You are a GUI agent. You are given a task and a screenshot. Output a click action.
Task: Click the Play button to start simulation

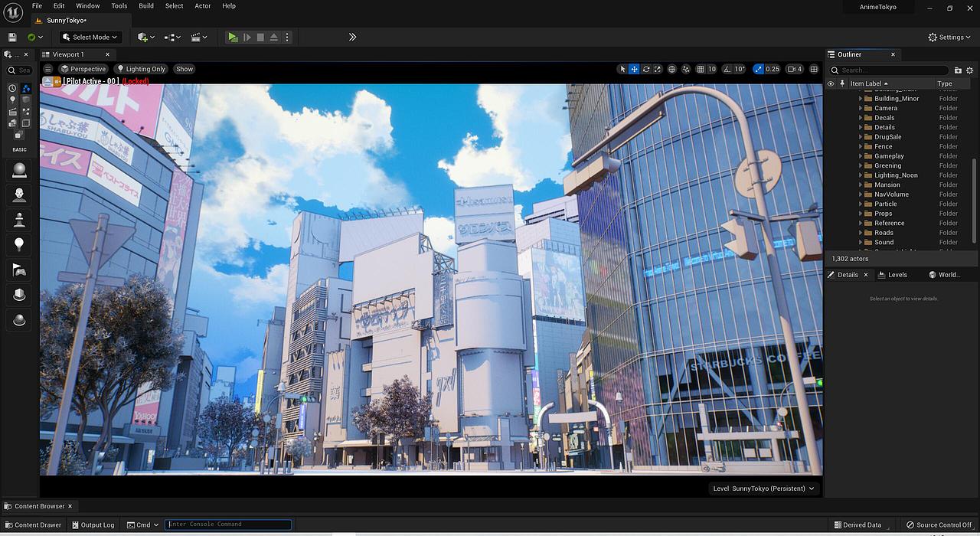coord(233,37)
